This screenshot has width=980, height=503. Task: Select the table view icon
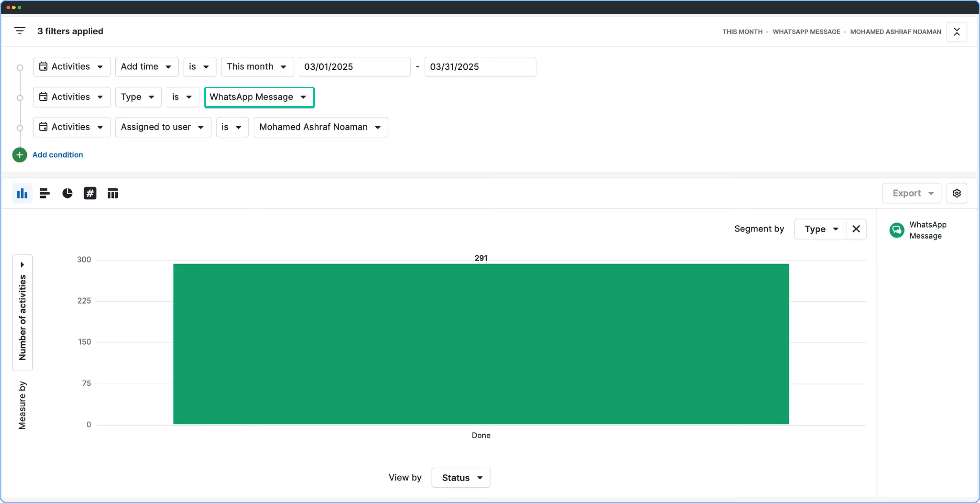click(113, 193)
